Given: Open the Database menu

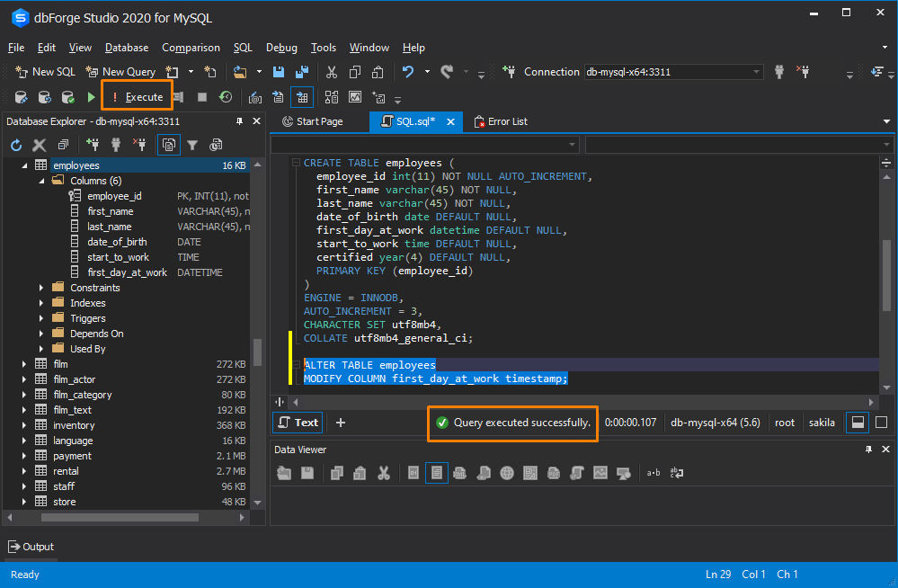Looking at the screenshot, I should pos(126,48).
